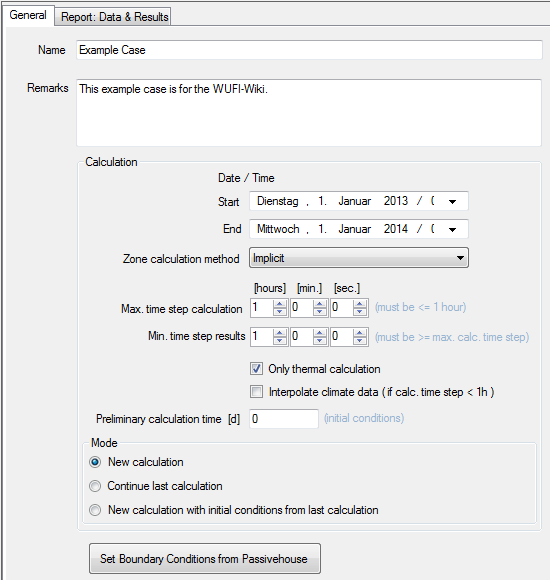Image resolution: width=550 pixels, height=580 pixels.
Task: Click the Name input field
Action: tap(309, 50)
